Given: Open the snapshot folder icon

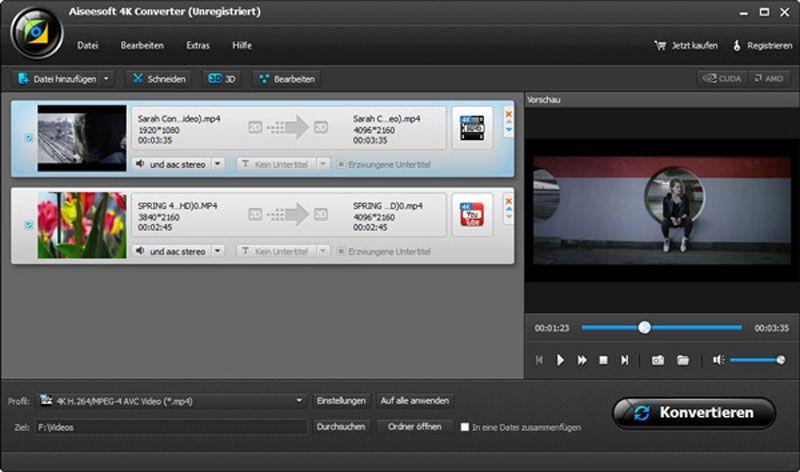Looking at the screenshot, I should tap(683, 360).
